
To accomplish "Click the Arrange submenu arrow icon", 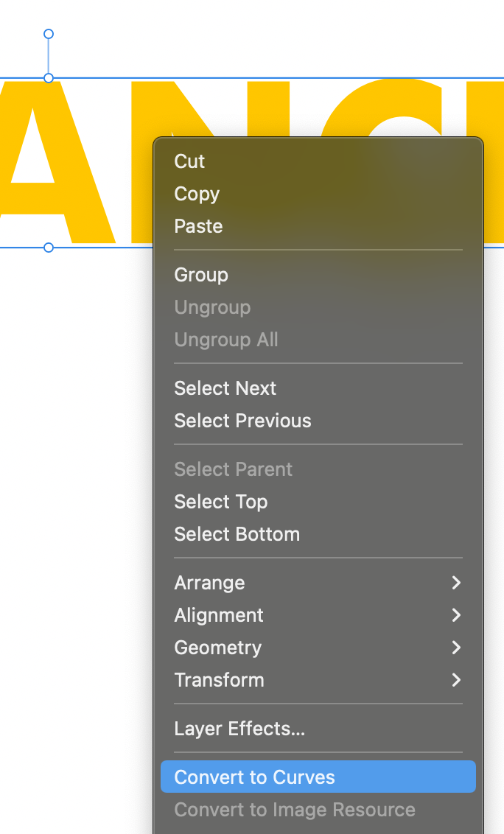I will [x=456, y=583].
